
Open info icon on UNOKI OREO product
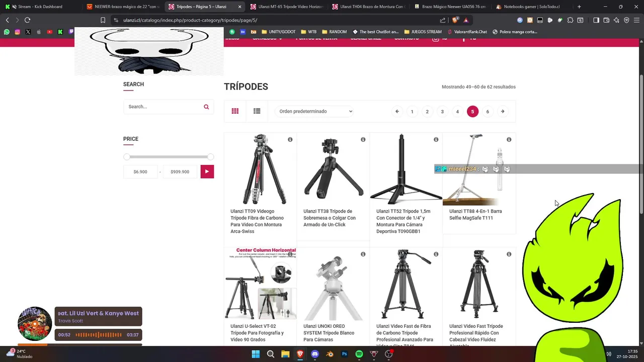coord(363,254)
